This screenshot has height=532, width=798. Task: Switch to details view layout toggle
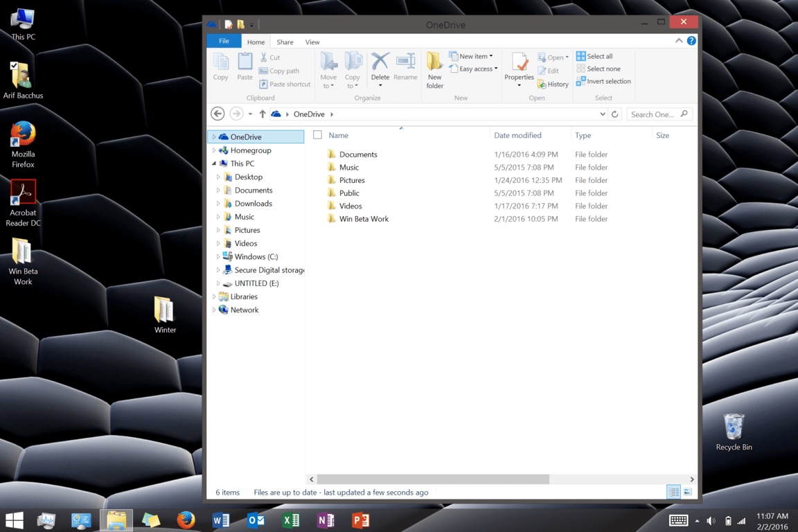(x=673, y=492)
